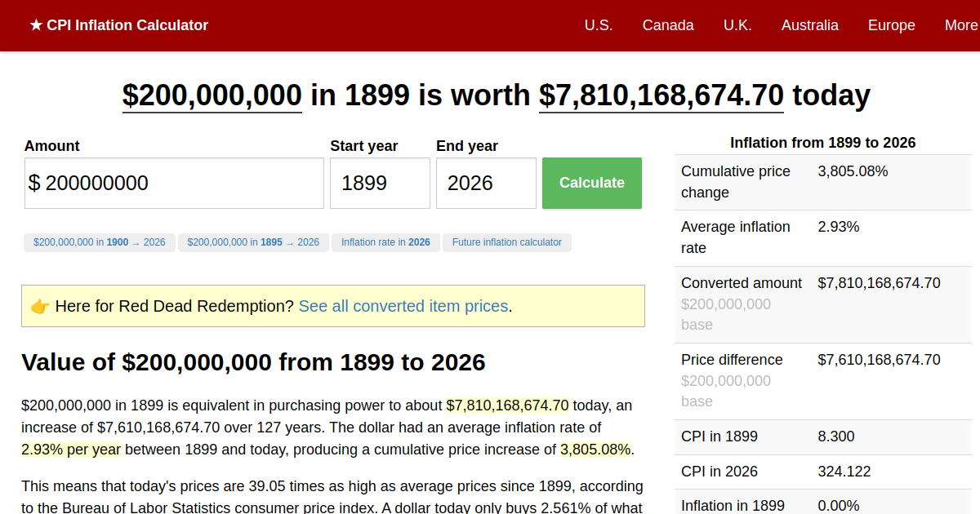Viewport: 980px width, 514px height.
Task: Click the underlined $200,000,000 heading link
Action: pos(212,95)
